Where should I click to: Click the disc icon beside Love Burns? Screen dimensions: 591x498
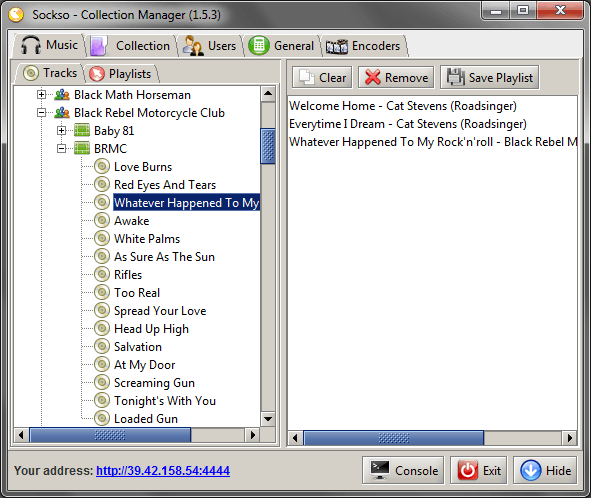tap(102, 166)
